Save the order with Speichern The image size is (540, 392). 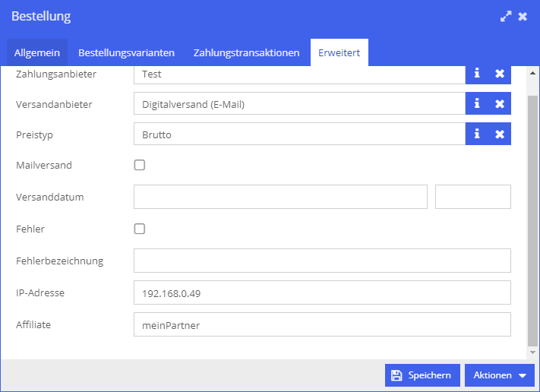[422, 375]
